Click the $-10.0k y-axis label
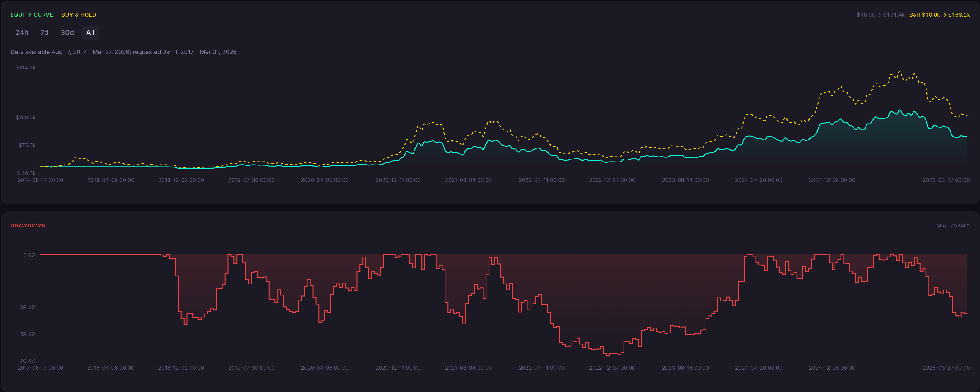The width and height of the screenshot is (980, 392). [x=26, y=173]
